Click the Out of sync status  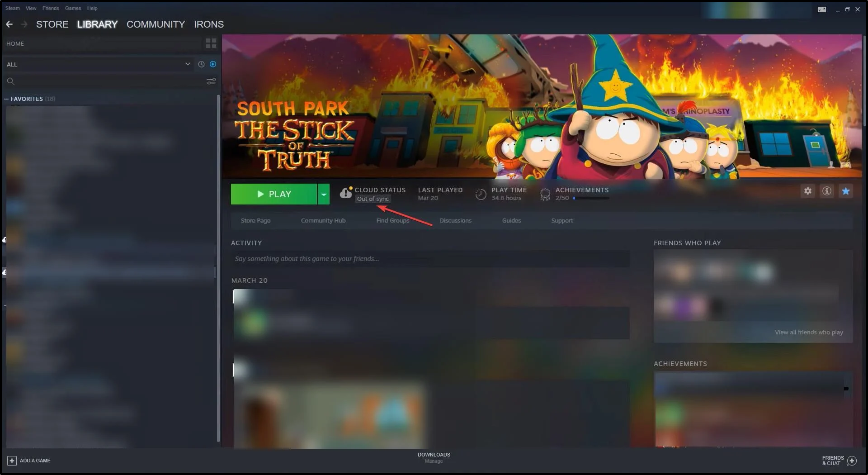[373, 199]
